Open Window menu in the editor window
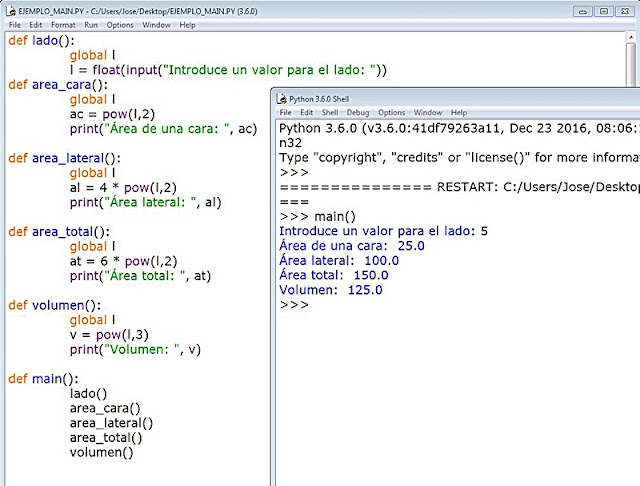 (x=156, y=25)
